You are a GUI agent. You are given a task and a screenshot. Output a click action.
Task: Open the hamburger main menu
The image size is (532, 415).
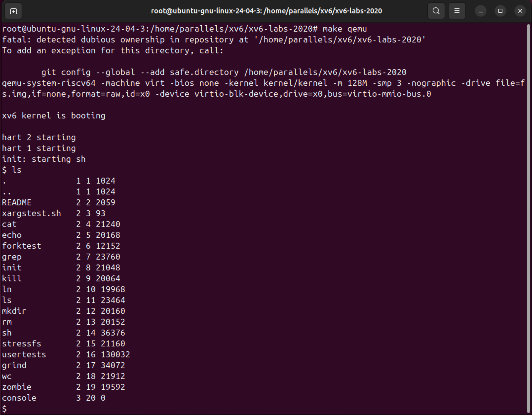pyautogui.click(x=457, y=11)
